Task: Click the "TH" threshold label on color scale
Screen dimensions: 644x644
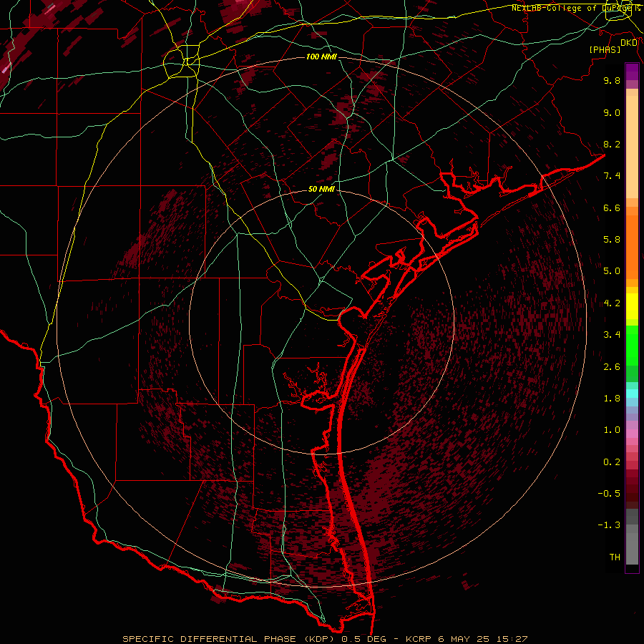Action: tap(615, 557)
